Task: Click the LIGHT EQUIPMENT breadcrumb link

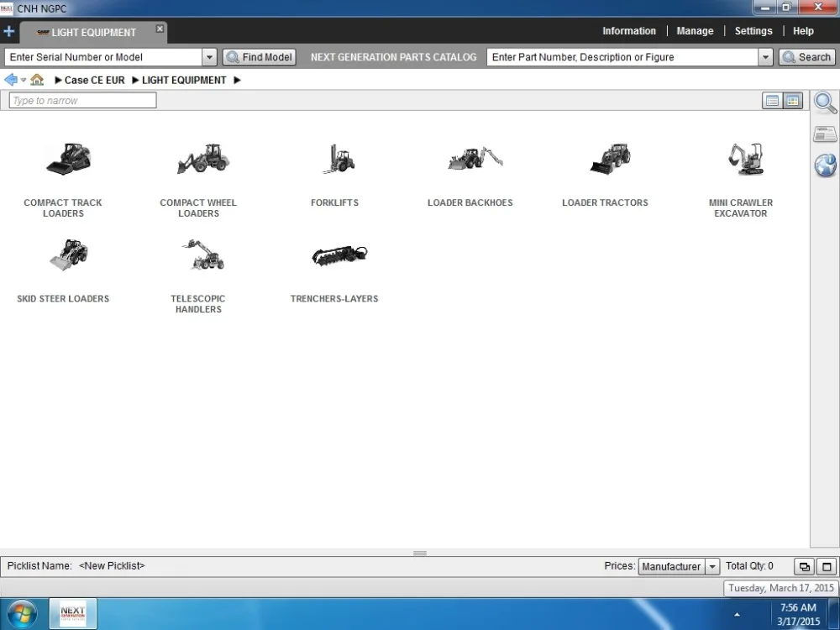Action: click(184, 81)
